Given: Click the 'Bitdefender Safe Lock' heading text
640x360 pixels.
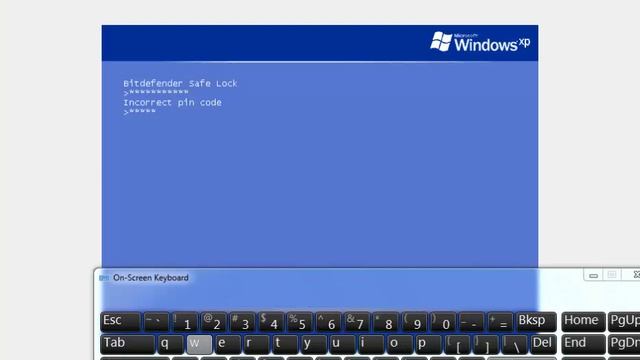Looking at the screenshot, I should coord(180,83).
